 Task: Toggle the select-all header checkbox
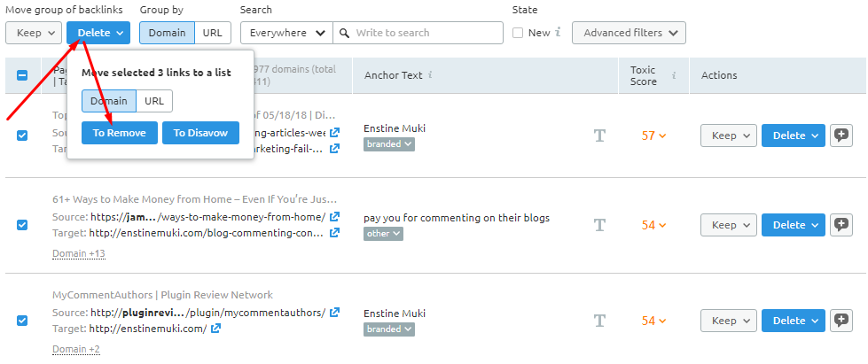(x=22, y=75)
